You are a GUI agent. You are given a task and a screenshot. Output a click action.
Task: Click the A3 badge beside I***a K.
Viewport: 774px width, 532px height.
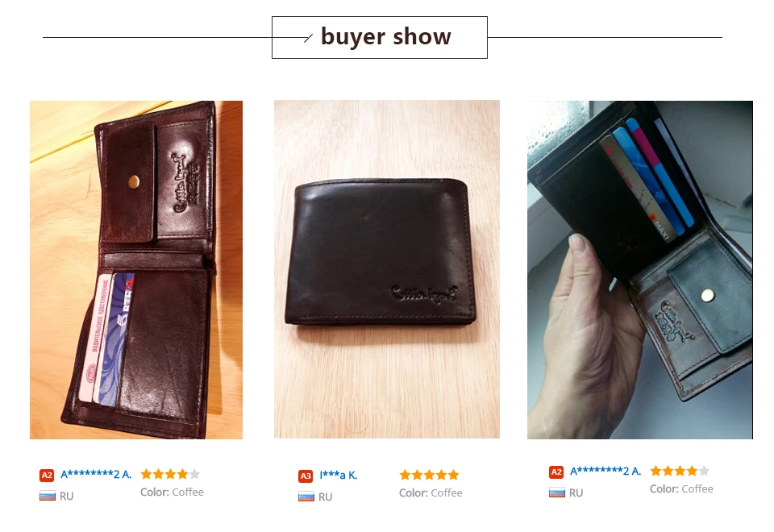[x=306, y=476]
